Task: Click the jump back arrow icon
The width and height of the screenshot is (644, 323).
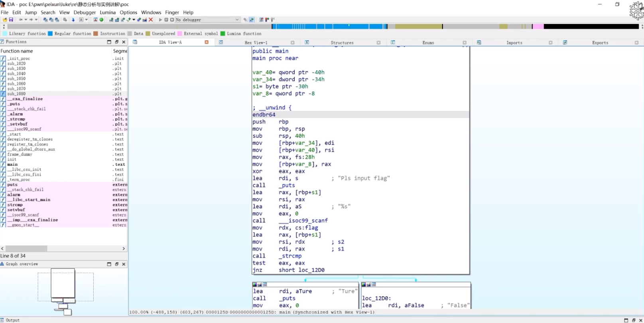Action: click(x=21, y=20)
